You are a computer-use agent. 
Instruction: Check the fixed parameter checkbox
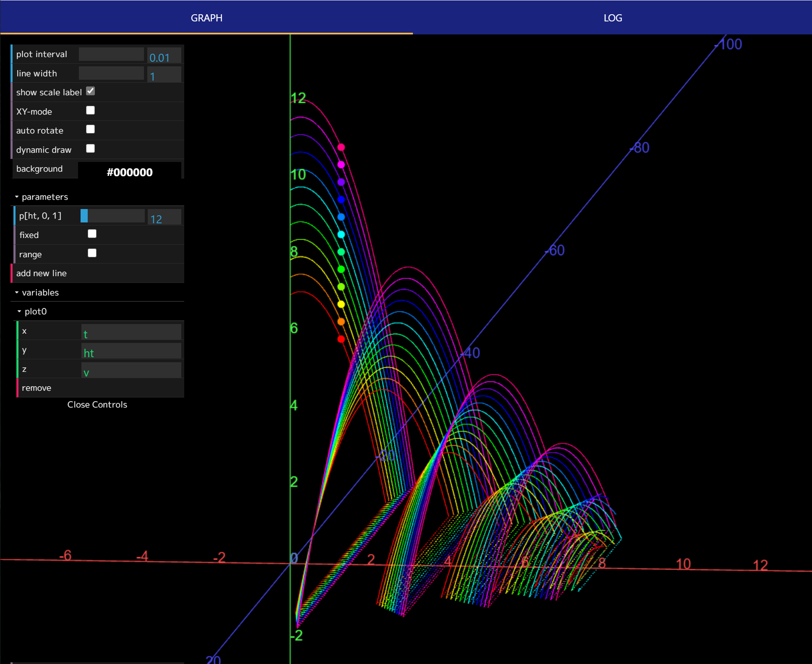click(92, 234)
